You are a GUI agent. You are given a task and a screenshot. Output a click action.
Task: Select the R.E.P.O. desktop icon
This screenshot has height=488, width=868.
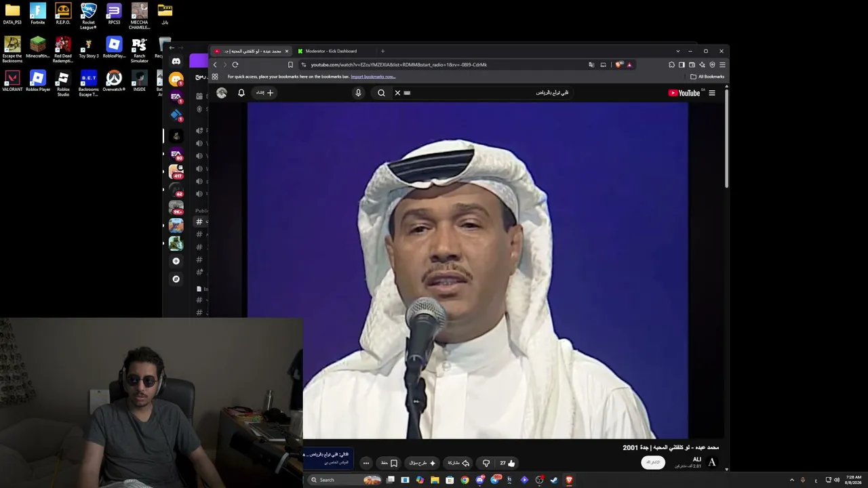click(x=63, y=14)
